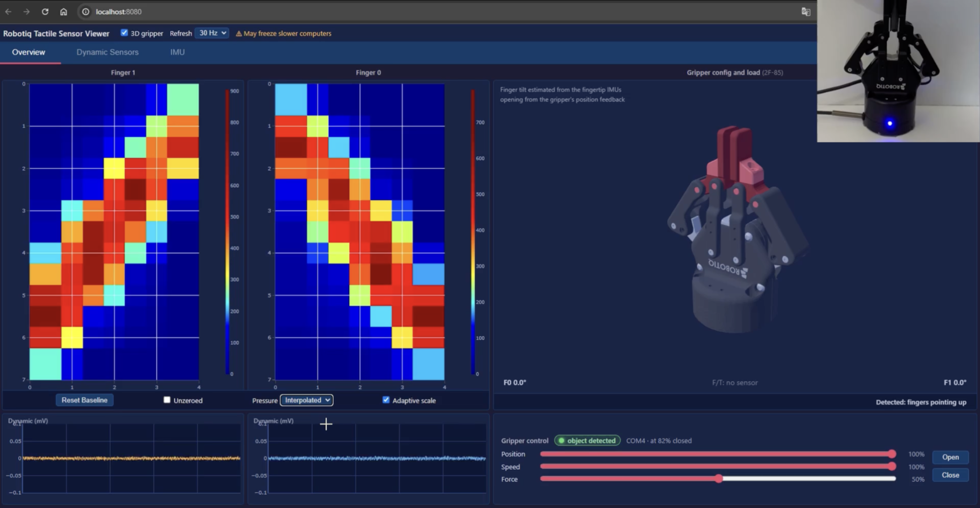Switch to the Dynamic Sensors tab
Viewport: 980px width, 508px height.
point(107,52)
